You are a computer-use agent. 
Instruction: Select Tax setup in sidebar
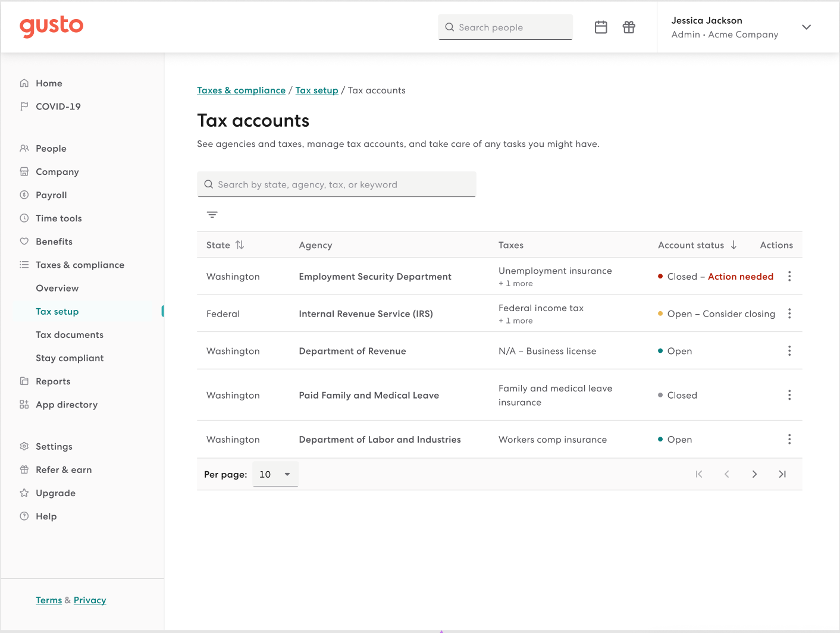(57, 311)
